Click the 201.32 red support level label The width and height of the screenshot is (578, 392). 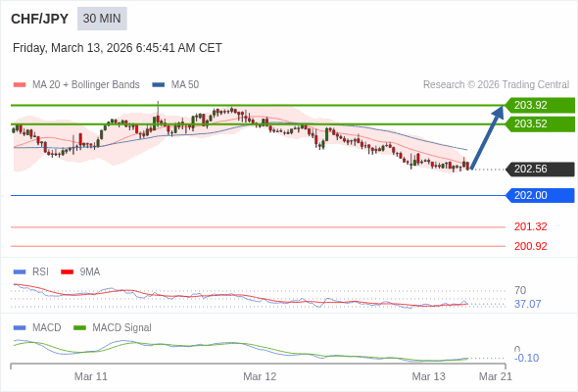point(530,226)
